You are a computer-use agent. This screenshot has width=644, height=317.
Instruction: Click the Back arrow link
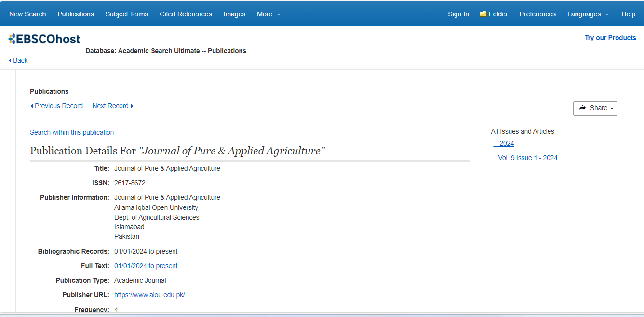18,60
